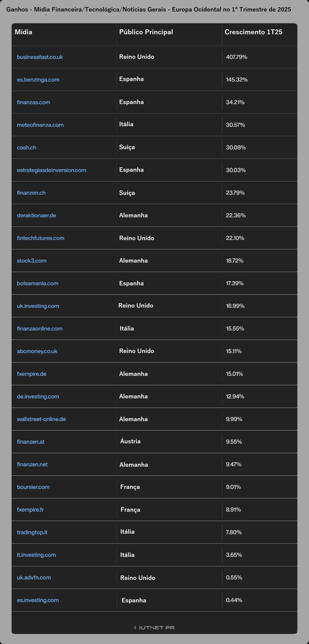Screen dimensions: 309x644
Task: Click the Crescimento 1T25 column header
Action: pos(253,32)
